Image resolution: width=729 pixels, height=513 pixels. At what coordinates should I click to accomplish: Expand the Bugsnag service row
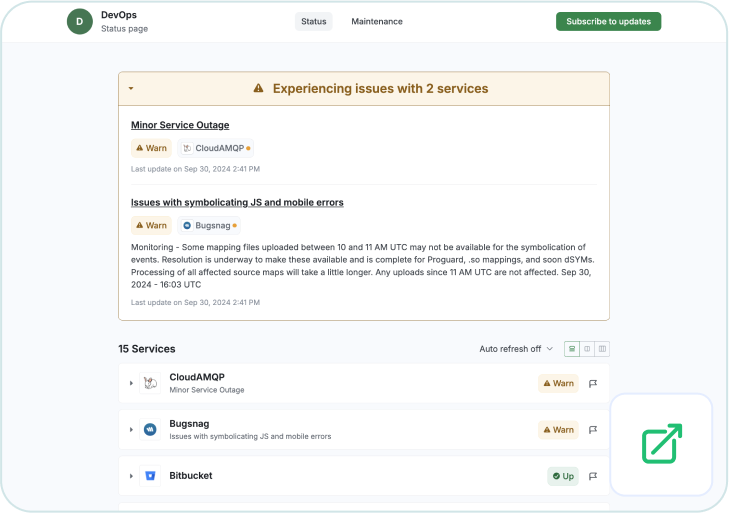[131, 430]
